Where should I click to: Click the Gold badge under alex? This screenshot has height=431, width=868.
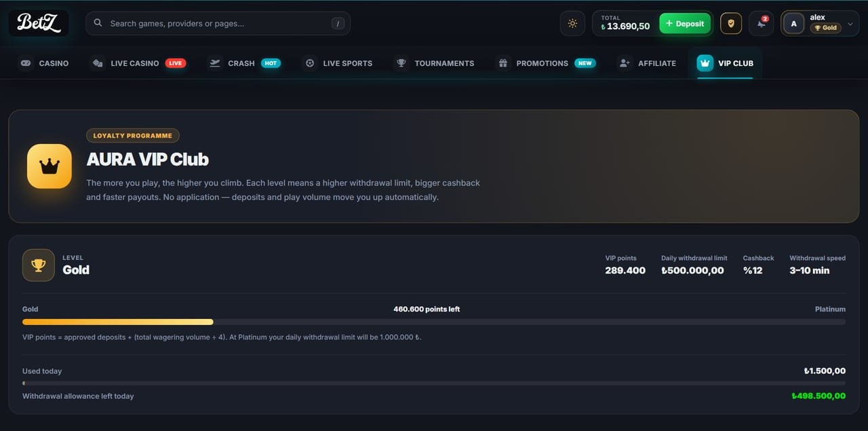tap(825, 28)
